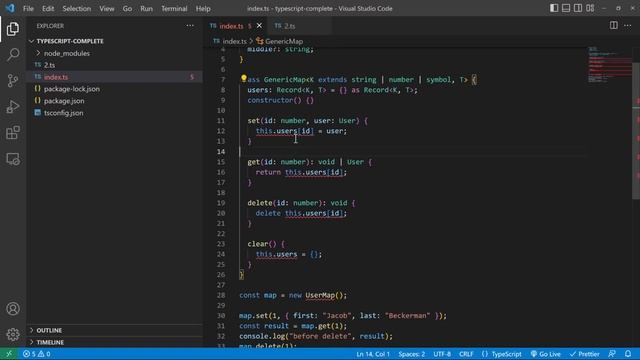This screenshot has height=360, width=640.
Task: Toggle the bottom panel layout button
Action: coord(566,8)
